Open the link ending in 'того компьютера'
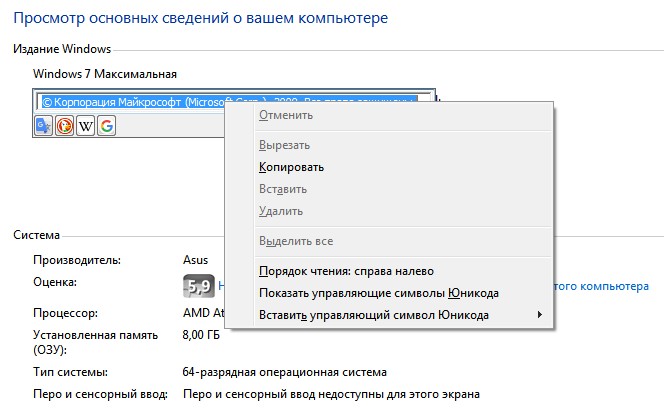Screen dimensions: 664x408 pos(601,286)
